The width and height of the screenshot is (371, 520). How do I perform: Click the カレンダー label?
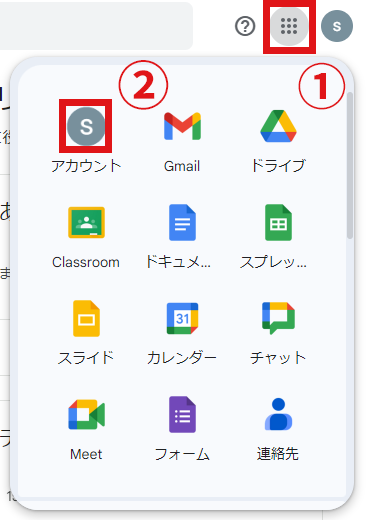click(x=182, y=358)
